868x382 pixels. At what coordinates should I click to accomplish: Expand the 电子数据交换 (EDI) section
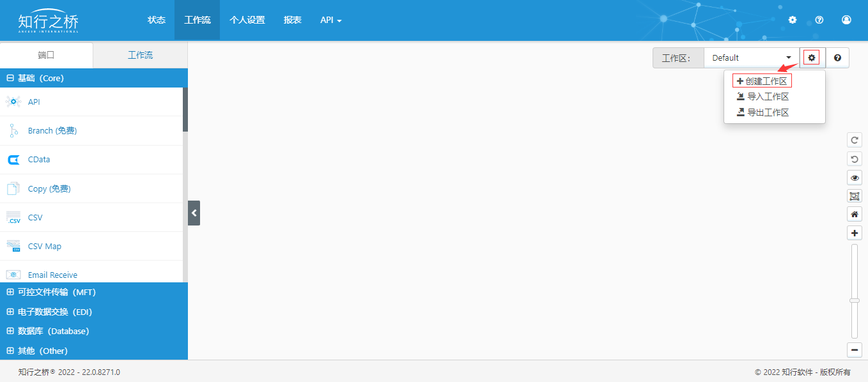[x=94, y=312]
